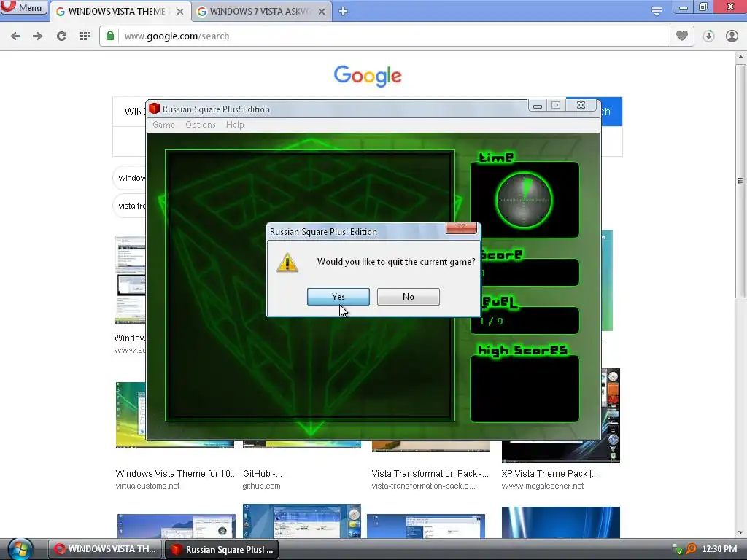Minimize the Russian Square window
Image resolution: width=747 pixels, height=560 pixels.
click(538, 106)
